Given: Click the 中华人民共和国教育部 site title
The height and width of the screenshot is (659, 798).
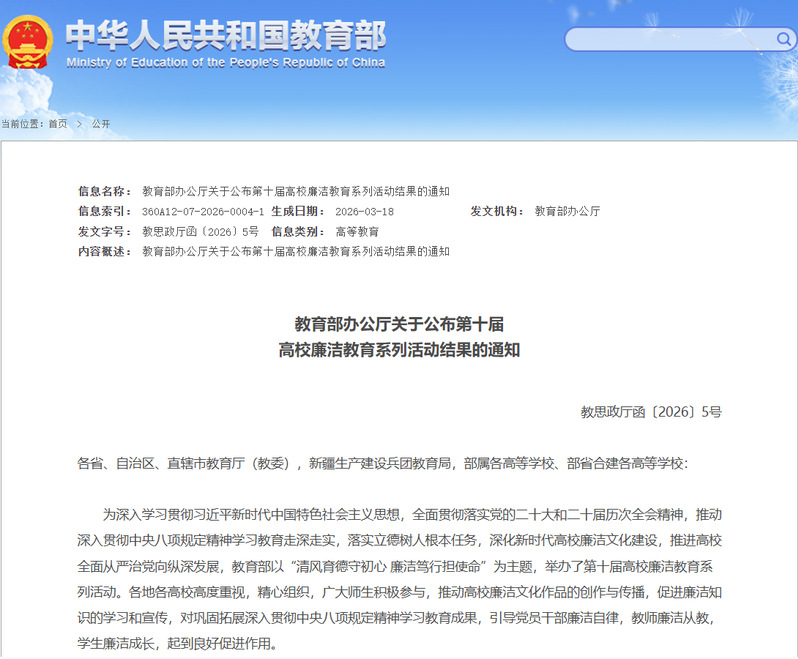Looking at the screenshot, I should tap(225, 35).
